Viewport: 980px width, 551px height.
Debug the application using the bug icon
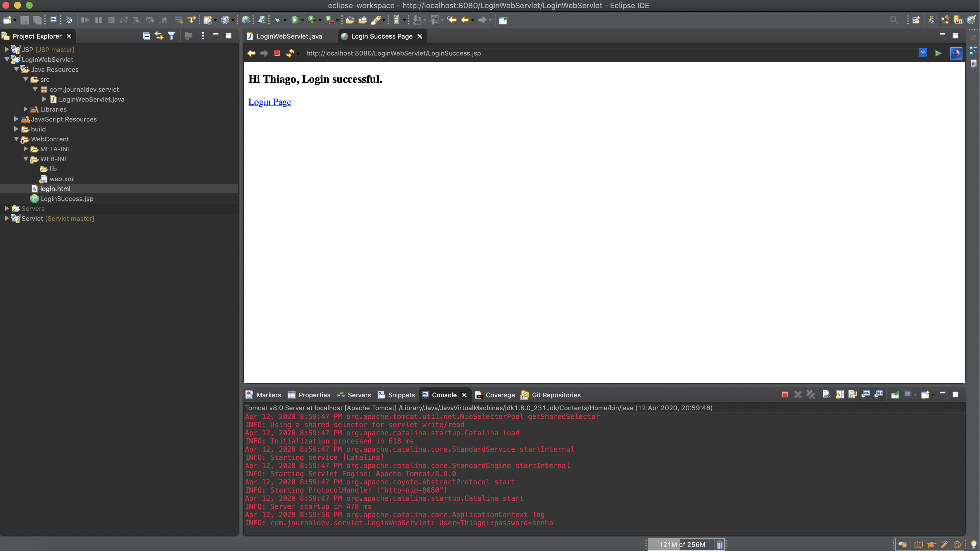click(x=278, y=20)
